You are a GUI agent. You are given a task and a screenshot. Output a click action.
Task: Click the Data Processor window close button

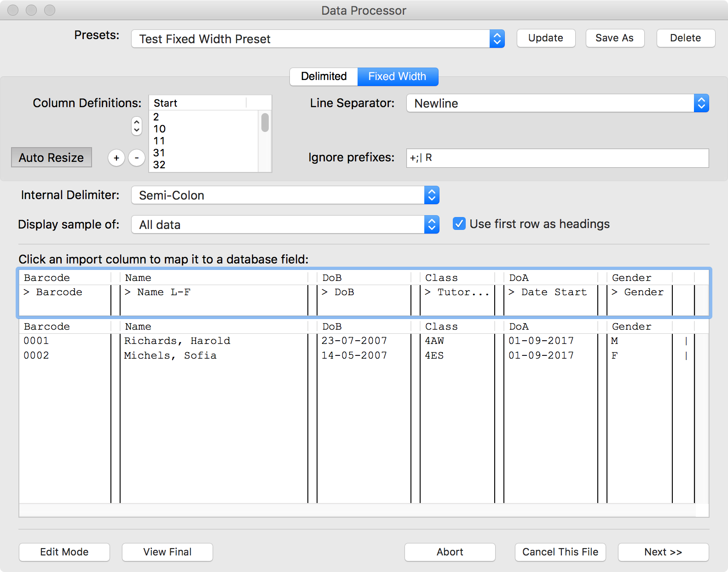[x=13, y=10]
